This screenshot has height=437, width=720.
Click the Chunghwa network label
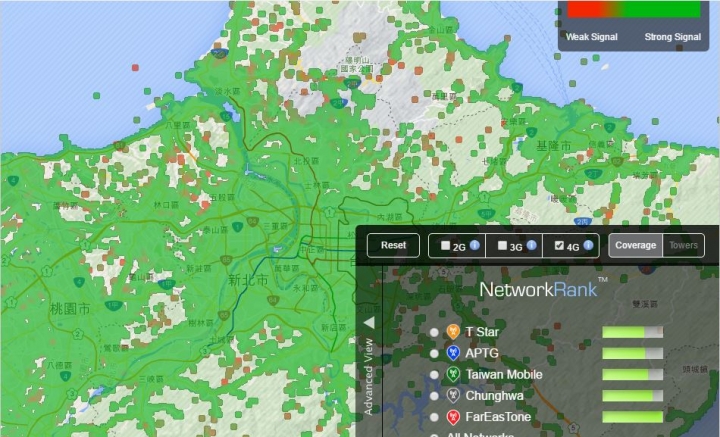pos(494,396)
